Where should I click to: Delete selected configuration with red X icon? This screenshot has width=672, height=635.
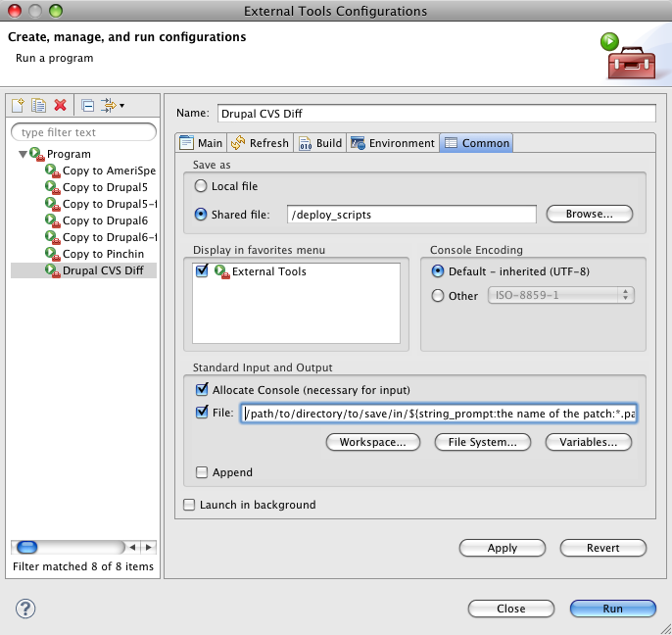(x=61, y=105)
